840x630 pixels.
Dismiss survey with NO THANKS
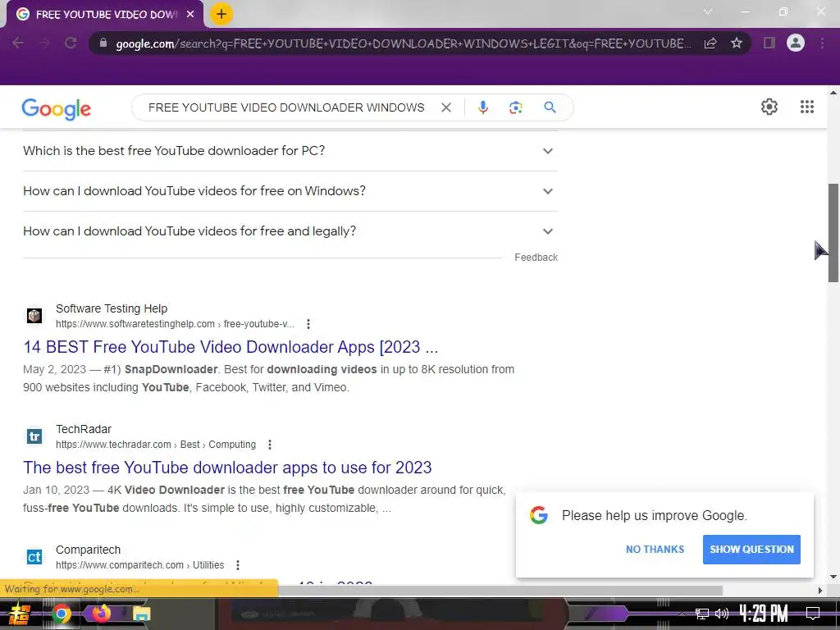[655, 550]
